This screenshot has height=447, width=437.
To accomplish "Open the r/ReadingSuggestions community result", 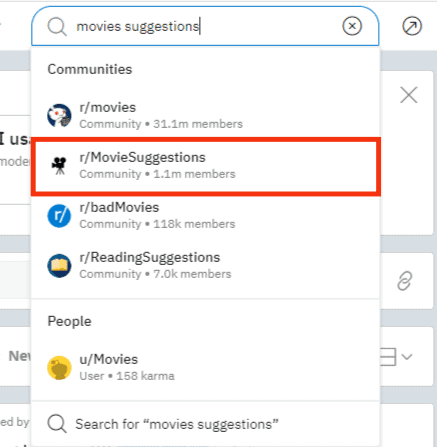I will click(x=206, y=266).
